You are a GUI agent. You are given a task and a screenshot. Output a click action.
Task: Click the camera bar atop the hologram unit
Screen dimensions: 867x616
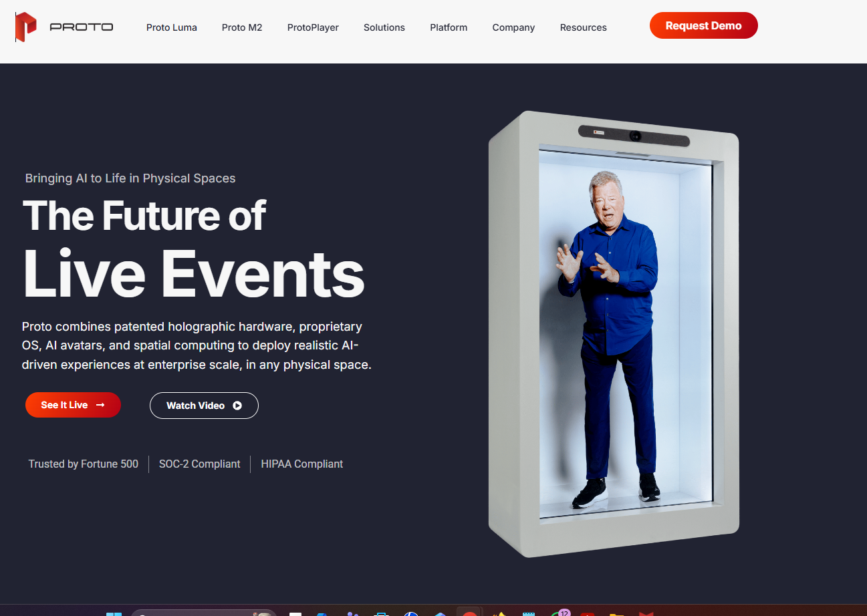coord(633,136)
